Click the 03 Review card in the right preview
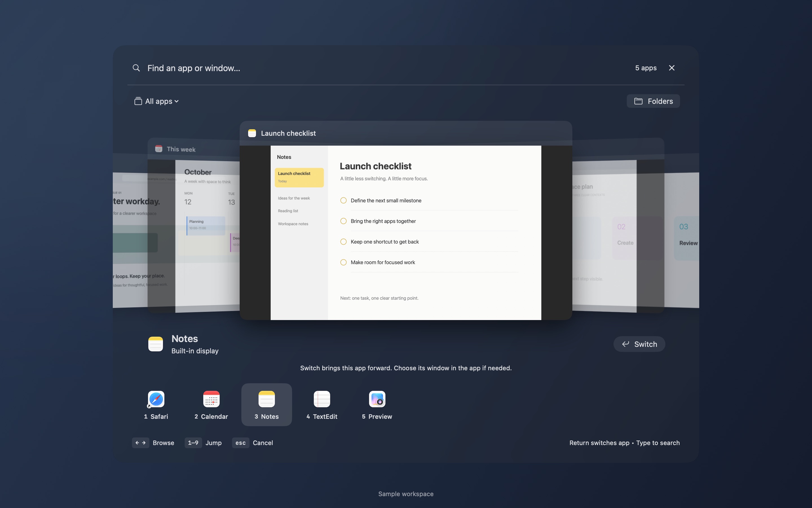This screenshot has height=508, width=812. [x=687, y=238]
